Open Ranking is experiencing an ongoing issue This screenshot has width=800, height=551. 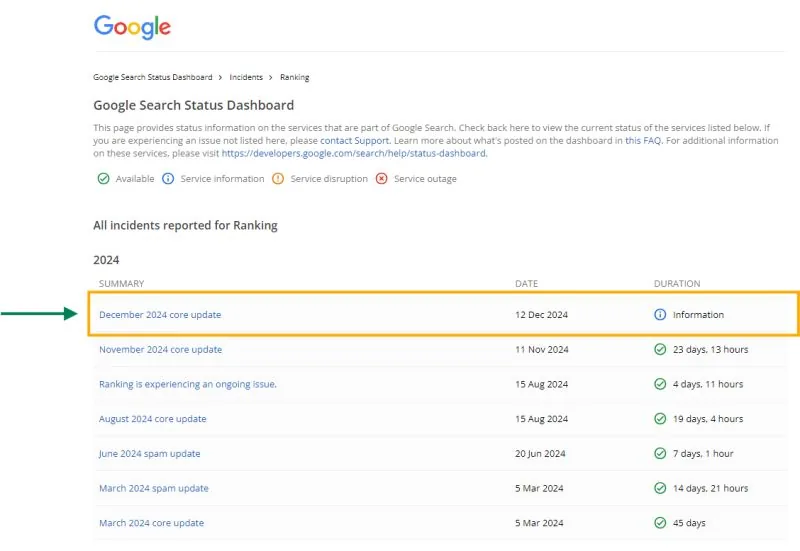pos(188,384)
